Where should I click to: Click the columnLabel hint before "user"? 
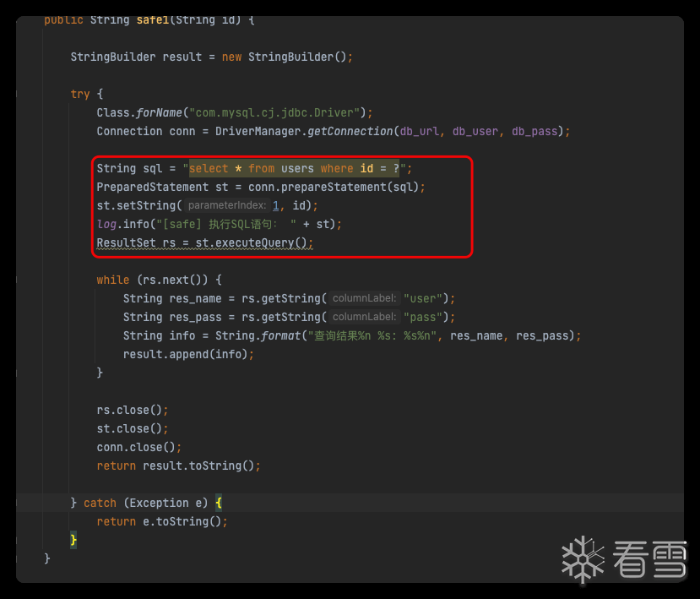pyautogui.click(x=364, y=298)
